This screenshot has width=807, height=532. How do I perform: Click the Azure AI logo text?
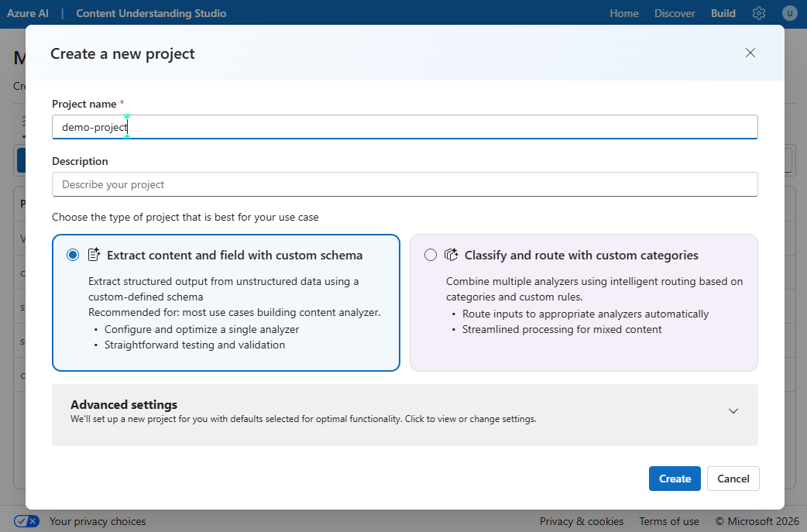[27, 13]
